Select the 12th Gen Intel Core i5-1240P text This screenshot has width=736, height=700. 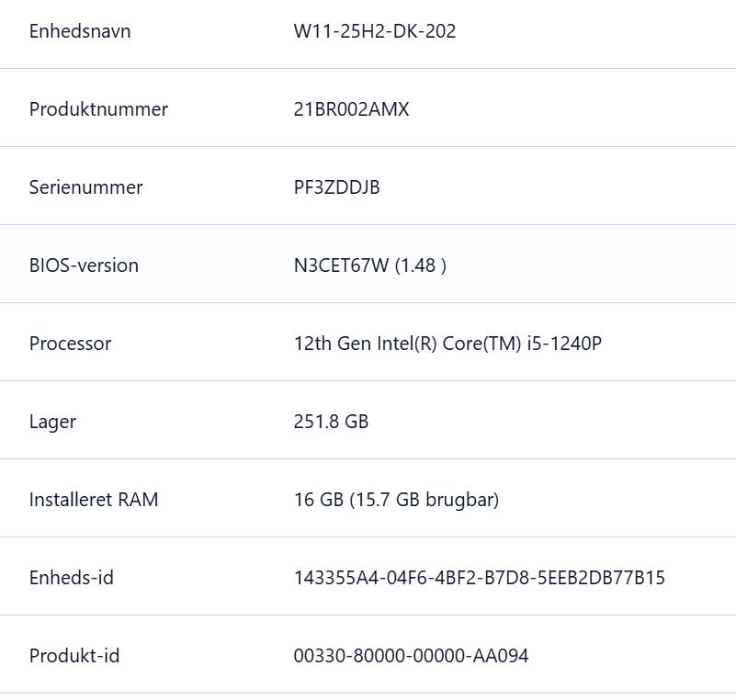click(x=447, y=344)
